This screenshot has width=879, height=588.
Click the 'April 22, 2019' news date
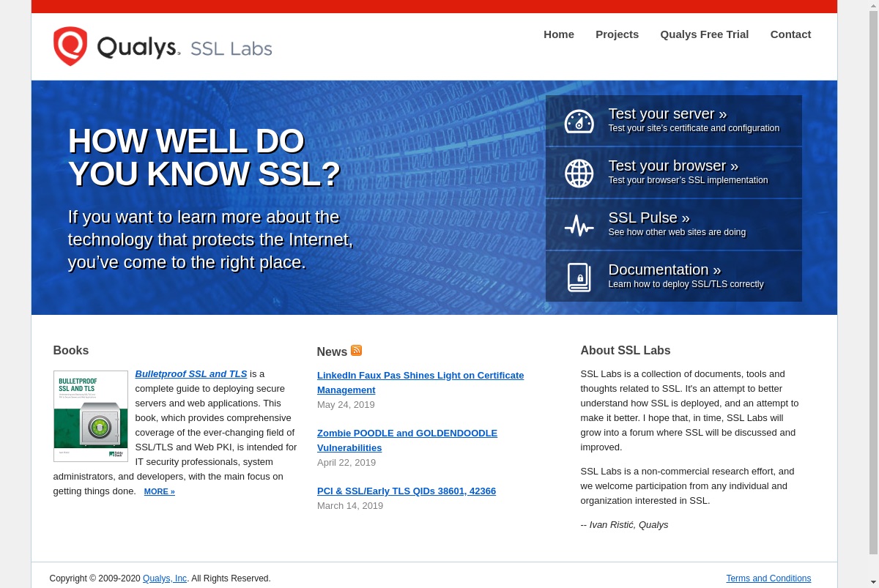pyautogui.click(x=346, y=462)
